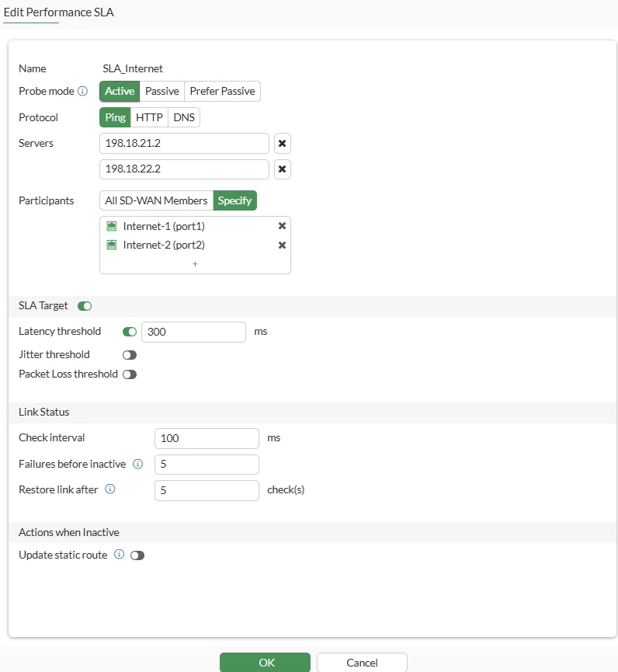Viewport: 618px width, 672px height.
Task: Click the Internet-2 interface icon
Action: [111, 245]
